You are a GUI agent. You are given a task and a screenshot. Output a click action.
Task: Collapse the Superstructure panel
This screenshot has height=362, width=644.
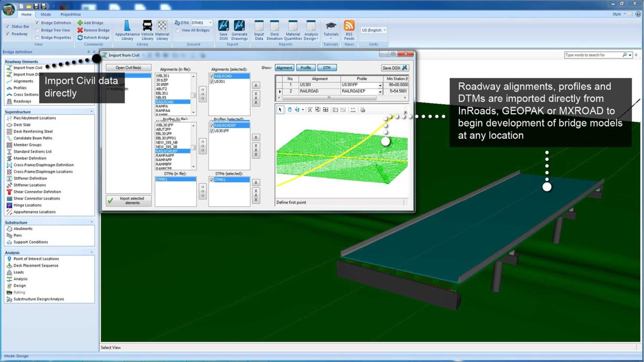coord(92,112)
